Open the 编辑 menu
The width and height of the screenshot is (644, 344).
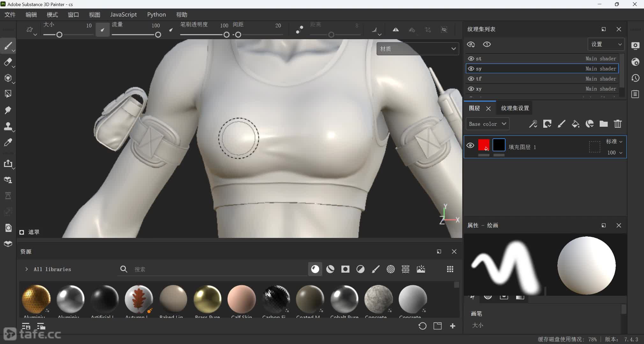[x=31, y=15]
